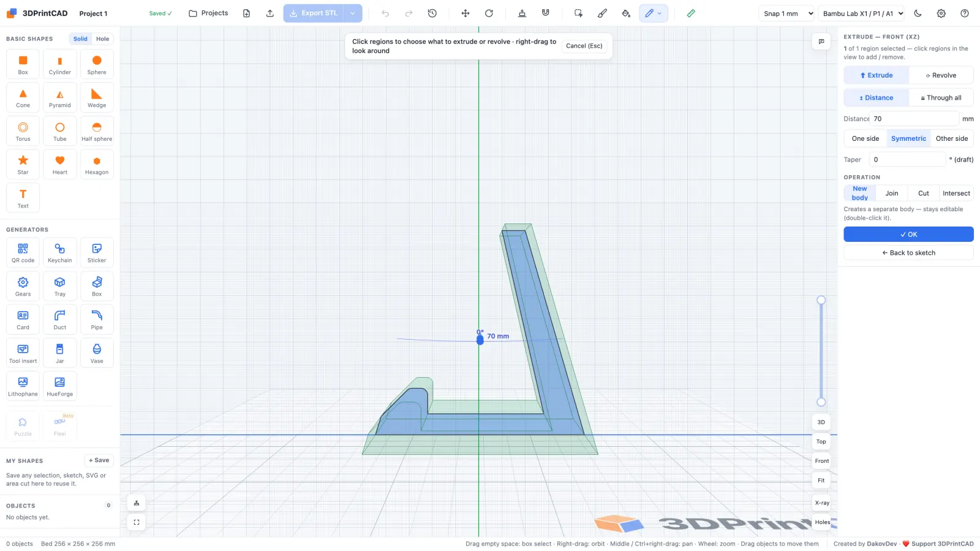Choose the Cut operation
Viewport: 980px width, 551px height.
click(924, 193)
